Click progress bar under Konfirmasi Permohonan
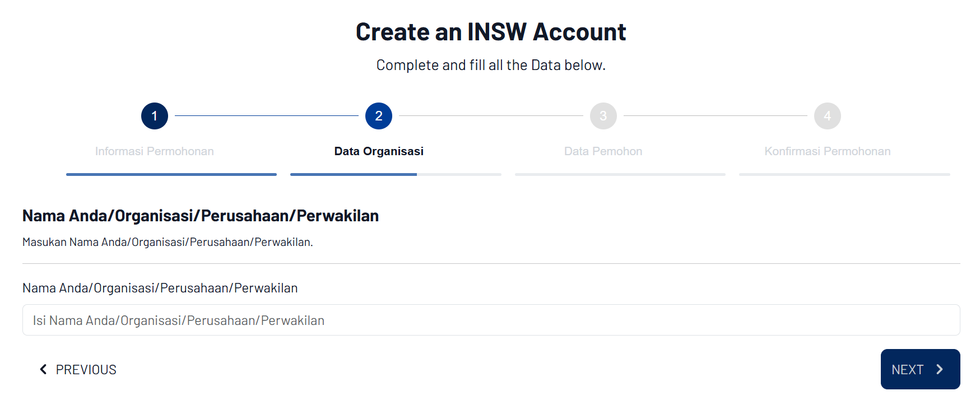Viewport: 980px width, 400px height. [x=844, y=174]
